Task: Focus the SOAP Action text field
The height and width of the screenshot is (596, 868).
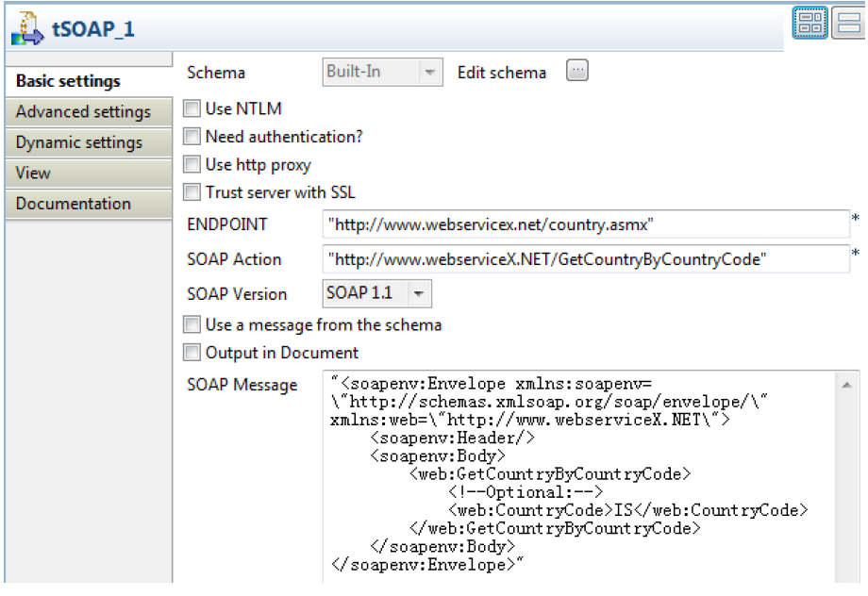Action: click(x=584, y=259)
